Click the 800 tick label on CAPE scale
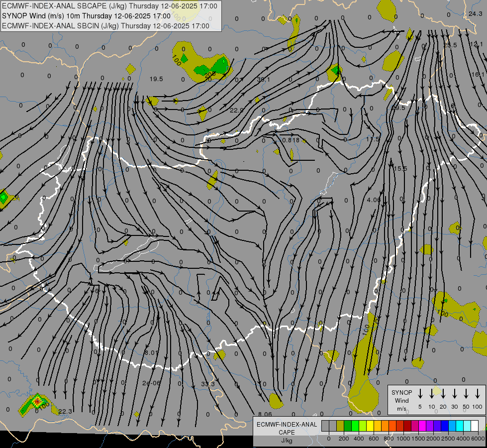 [x=389, y=439]
